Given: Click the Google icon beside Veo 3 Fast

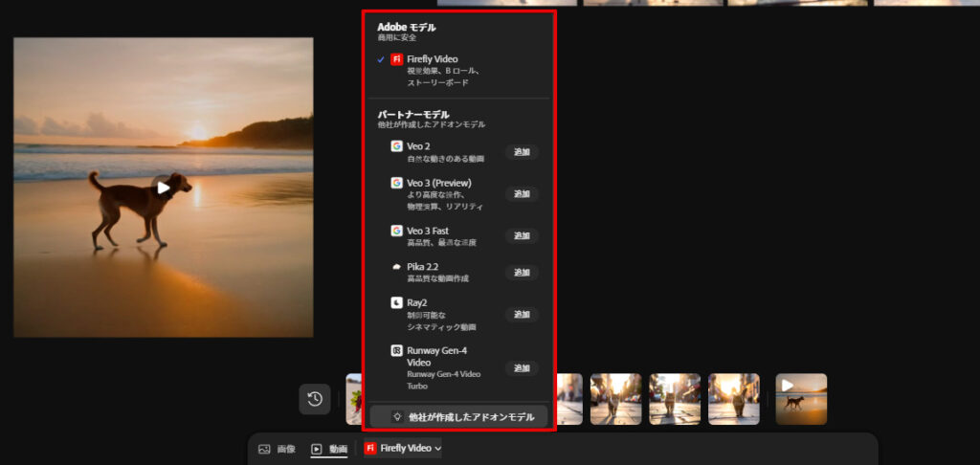Looking at the screenshot, I should pos(396,231).
